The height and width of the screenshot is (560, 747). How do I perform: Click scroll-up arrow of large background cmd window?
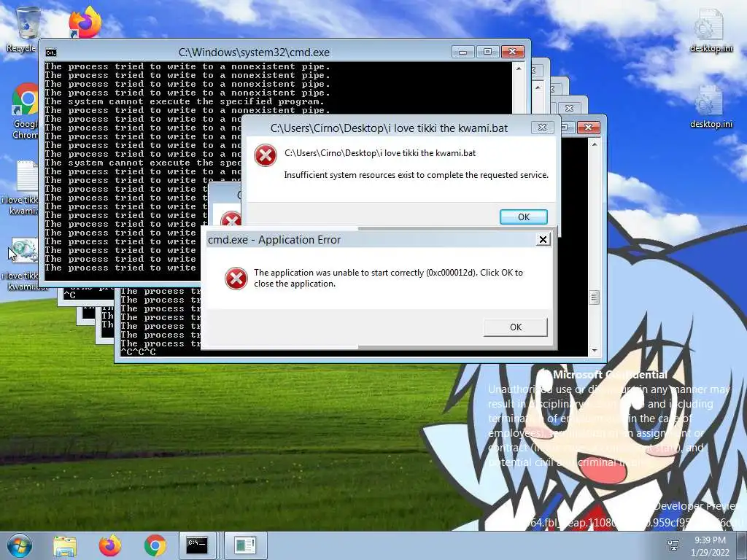click(x=594, y=144)
